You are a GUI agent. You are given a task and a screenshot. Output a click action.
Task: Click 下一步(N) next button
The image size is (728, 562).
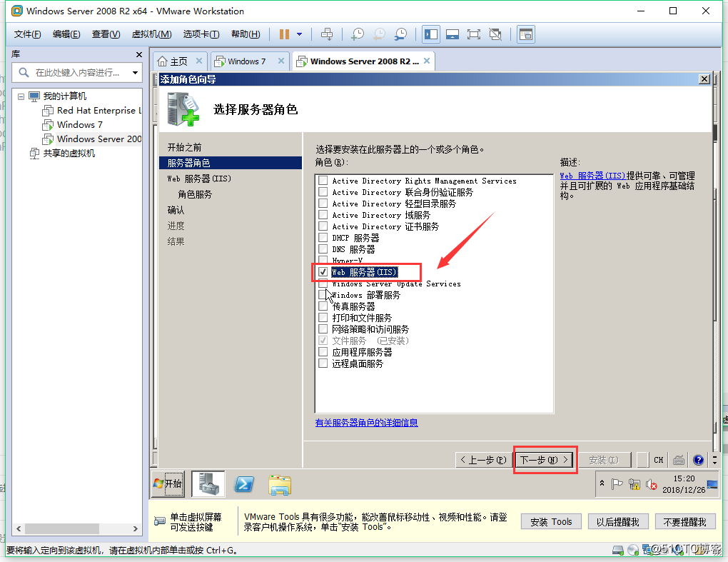(x=544, y=460)
